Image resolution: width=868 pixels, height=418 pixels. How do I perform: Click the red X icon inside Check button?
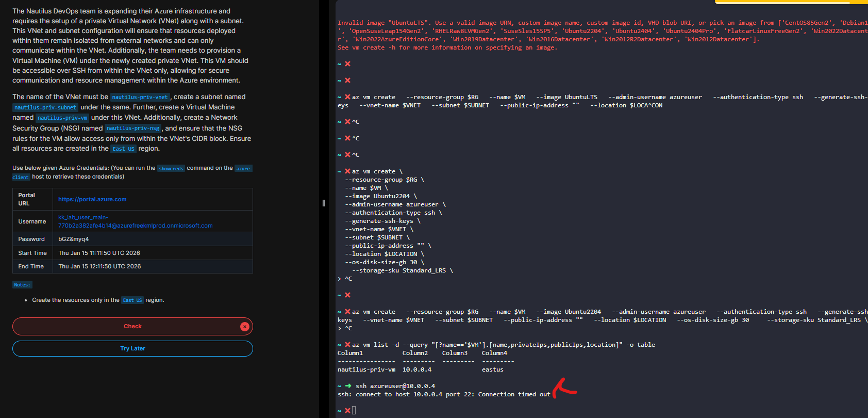tap(245, 327)
